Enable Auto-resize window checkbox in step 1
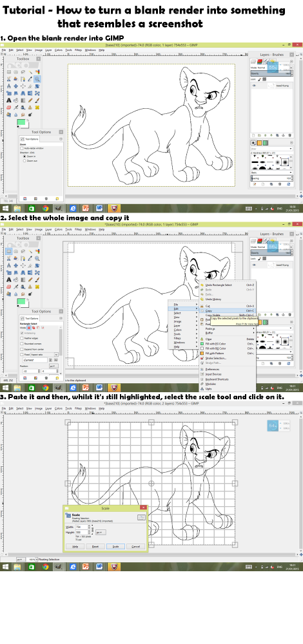 click(22, 148)
